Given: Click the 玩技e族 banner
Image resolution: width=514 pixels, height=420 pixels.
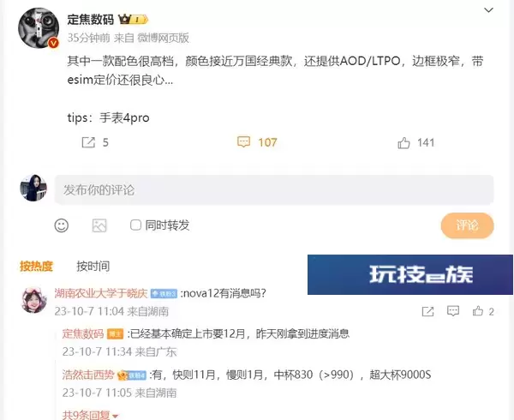Looking at the screenshot, I should (410, 274).
